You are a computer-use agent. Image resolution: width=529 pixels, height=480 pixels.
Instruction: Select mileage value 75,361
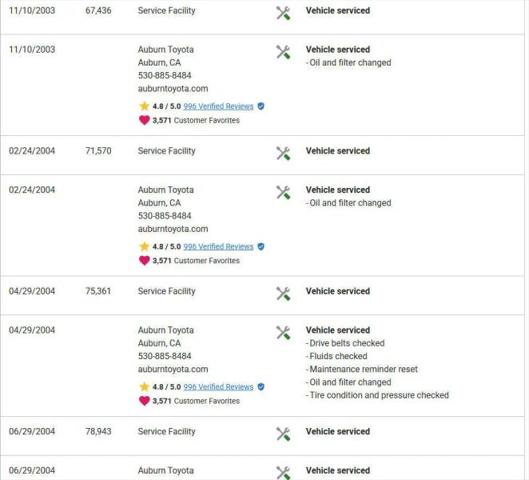(x=98, y=291)
